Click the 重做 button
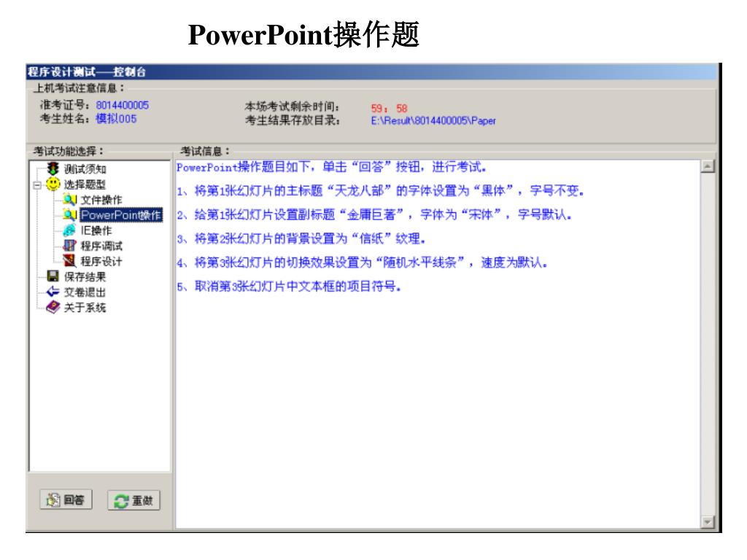Screen dimensions: 747x560 point(134,500)
